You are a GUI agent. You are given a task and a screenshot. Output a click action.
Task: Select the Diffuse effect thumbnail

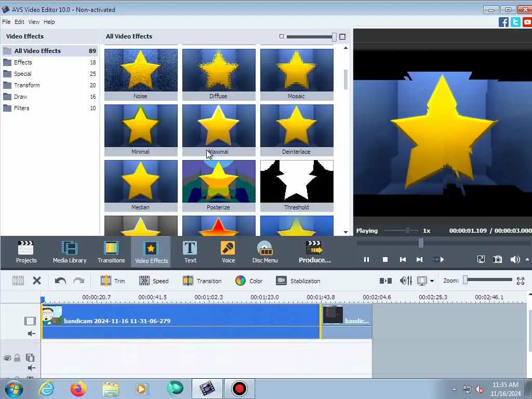point(219,74)
